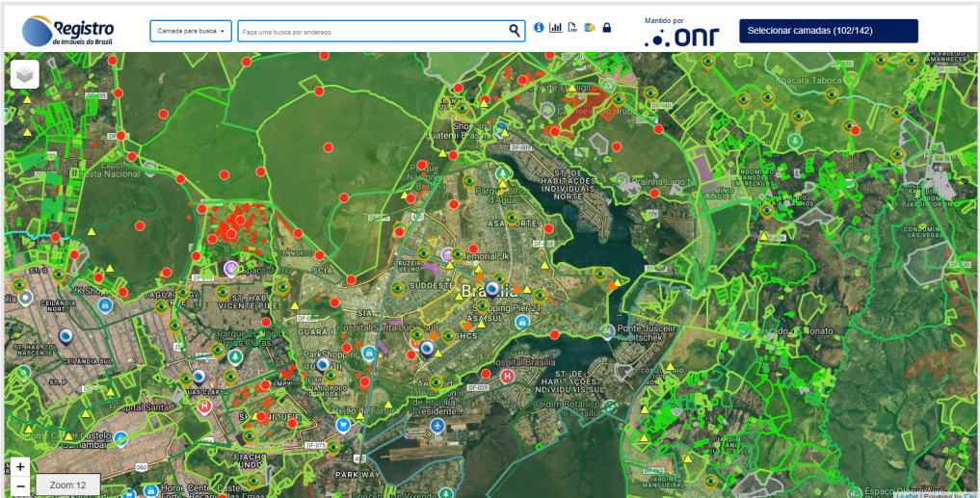Open the Camada para busca dropdown
This screenshot has height=498, width=980.
191,31
